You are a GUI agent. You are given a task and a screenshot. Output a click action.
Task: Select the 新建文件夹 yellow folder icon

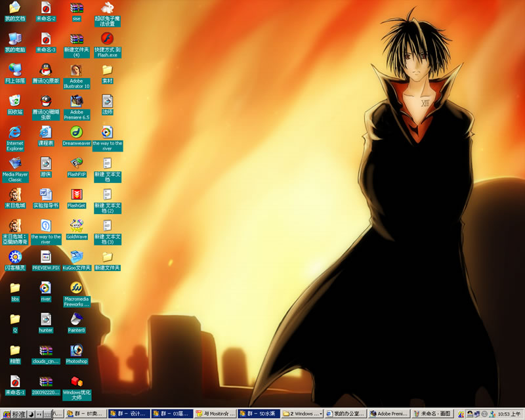[x=108, y=261]
